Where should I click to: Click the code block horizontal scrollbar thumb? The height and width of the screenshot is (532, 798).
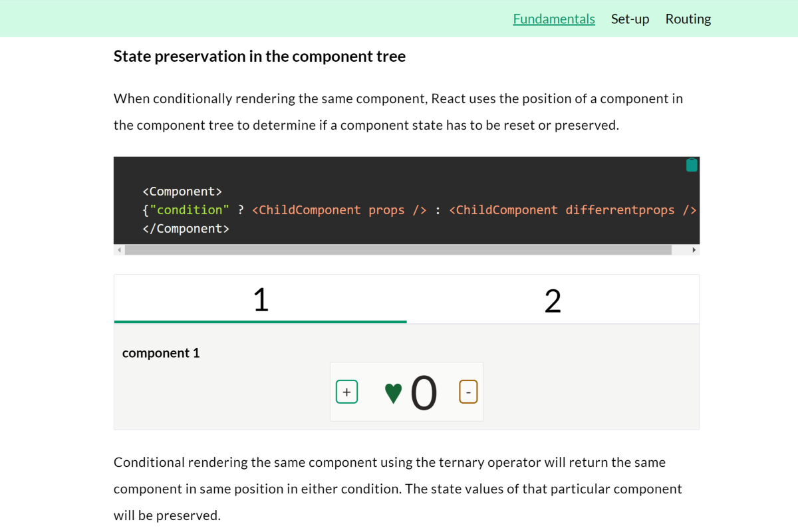click(x=398, y=250)
